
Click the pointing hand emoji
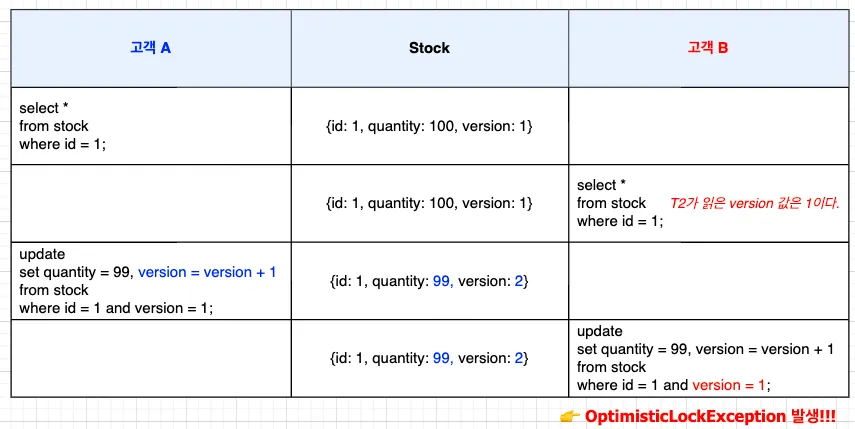tap(568, 415)
